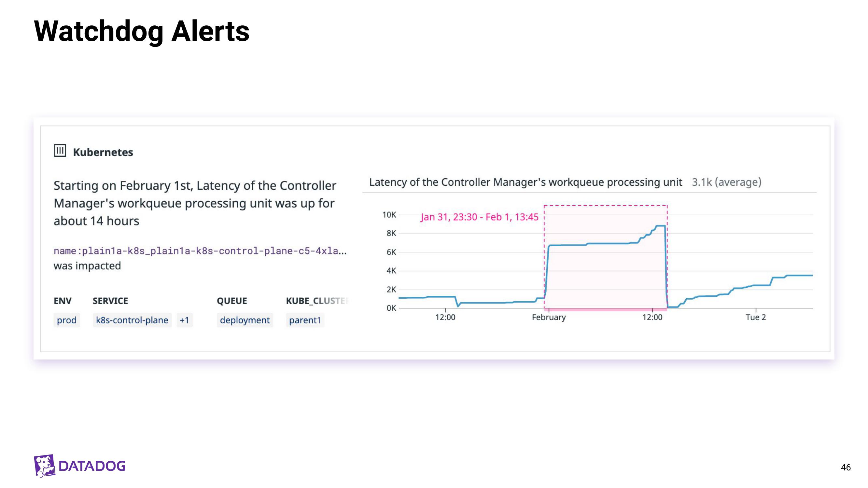
Task: Click the highlighted anomaly region in the graph
Action: [606, 257]
